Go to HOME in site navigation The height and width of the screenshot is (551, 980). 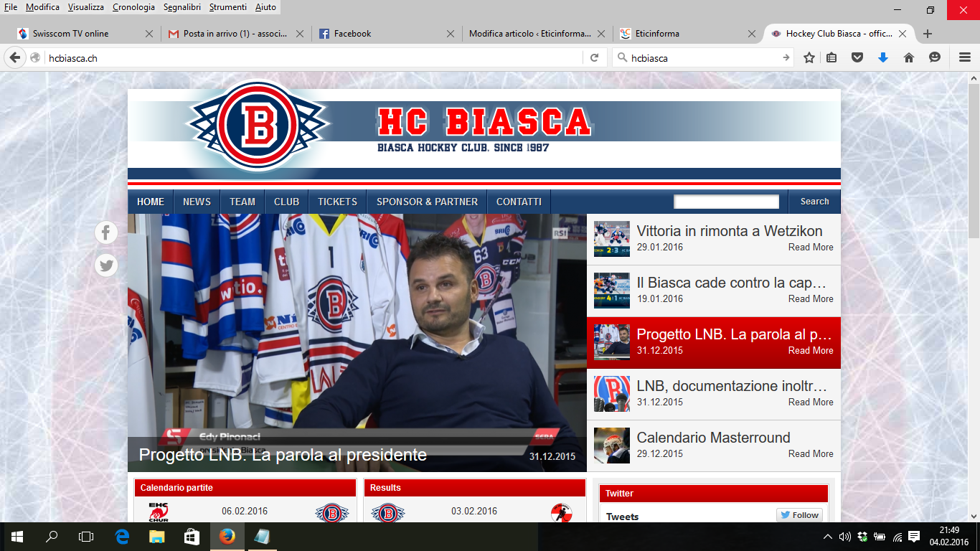click(151, 202)
